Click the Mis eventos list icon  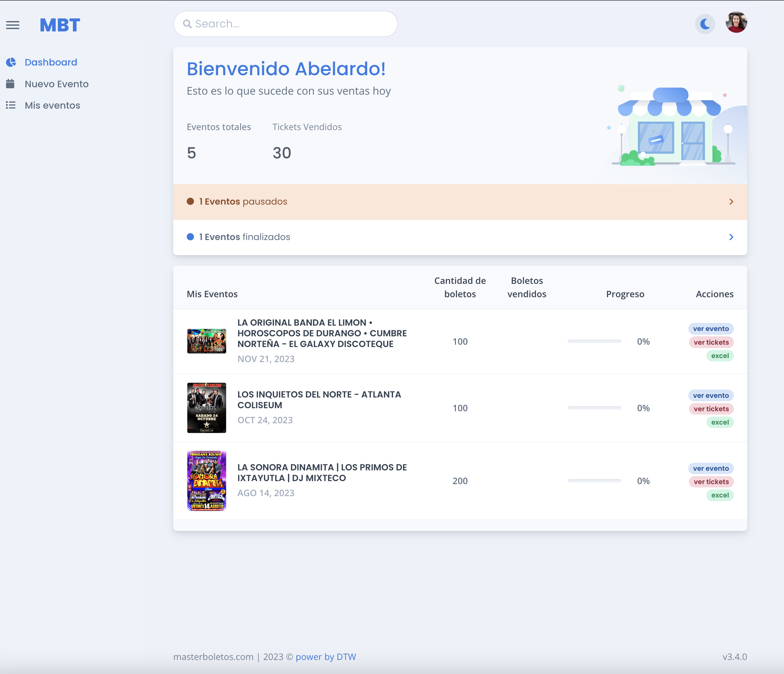pyautogui.click(x=11, y=105)
